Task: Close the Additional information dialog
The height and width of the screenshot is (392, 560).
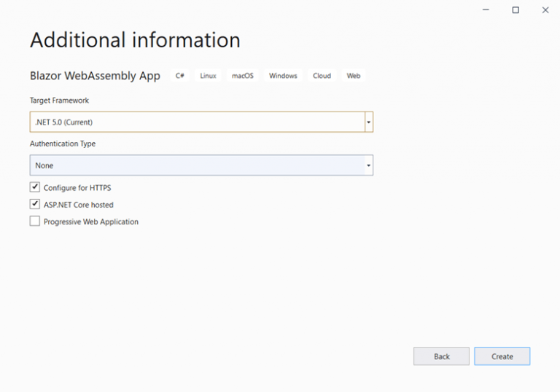Action: pyautogui.click(x=545, y=10)
